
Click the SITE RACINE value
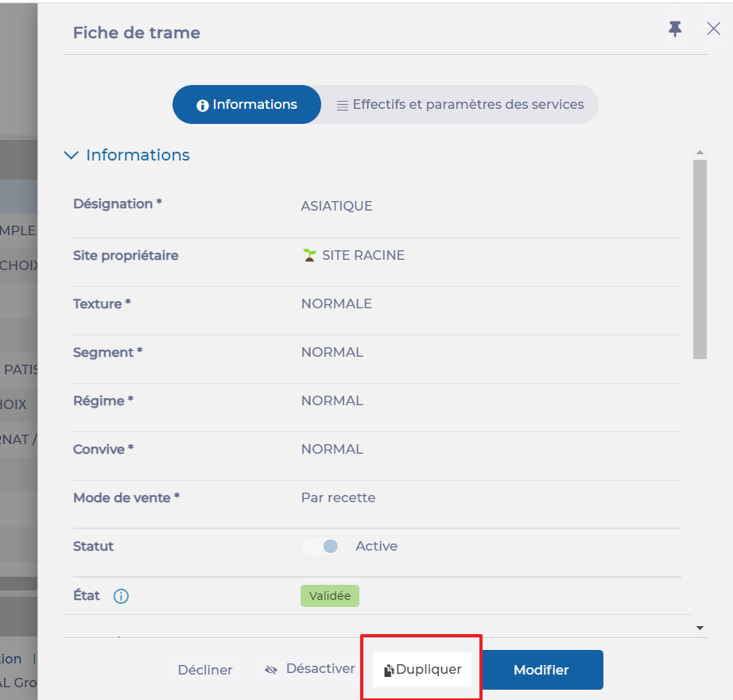[363, 255]
